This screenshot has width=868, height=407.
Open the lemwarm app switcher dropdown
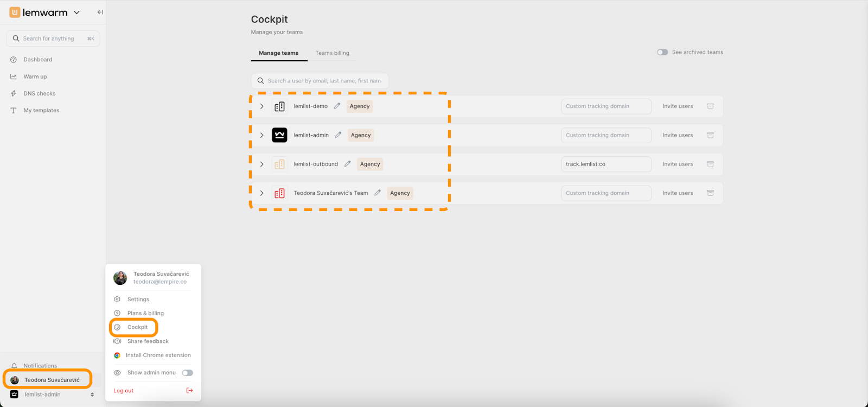point(76,12)
